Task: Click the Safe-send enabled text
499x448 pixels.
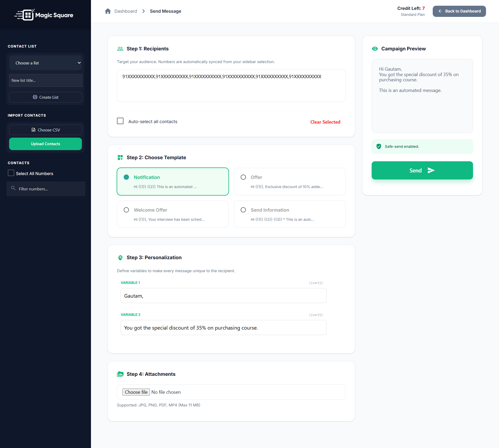Action: tap(402, 146)
